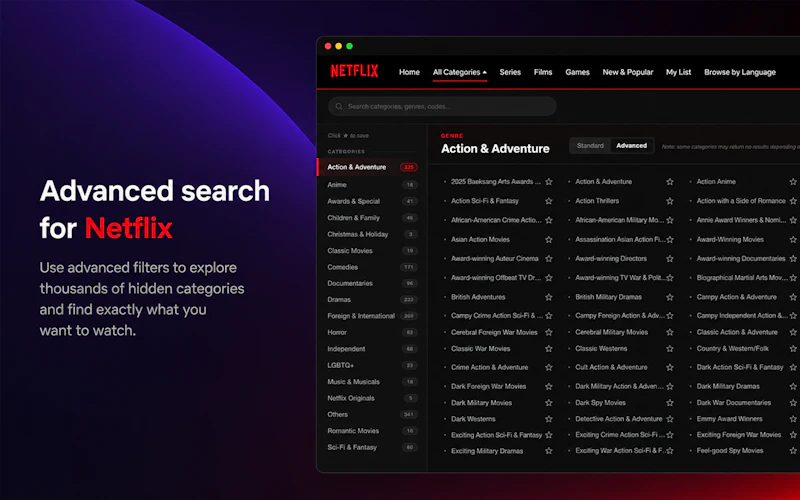
Task: Star the Award-winning Auteur Cinema category
Action: click(x=548, y=259)
